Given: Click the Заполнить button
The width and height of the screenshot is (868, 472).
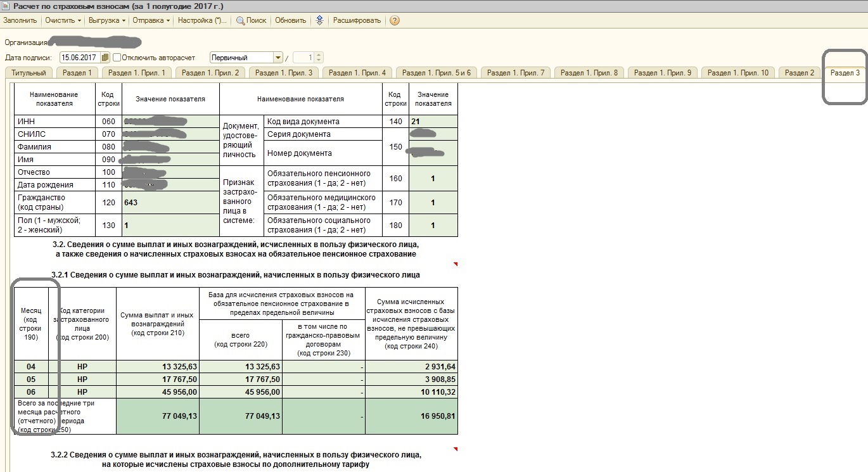Looking at the screenshot, I should pyautogui.click(x=20, y=20).
